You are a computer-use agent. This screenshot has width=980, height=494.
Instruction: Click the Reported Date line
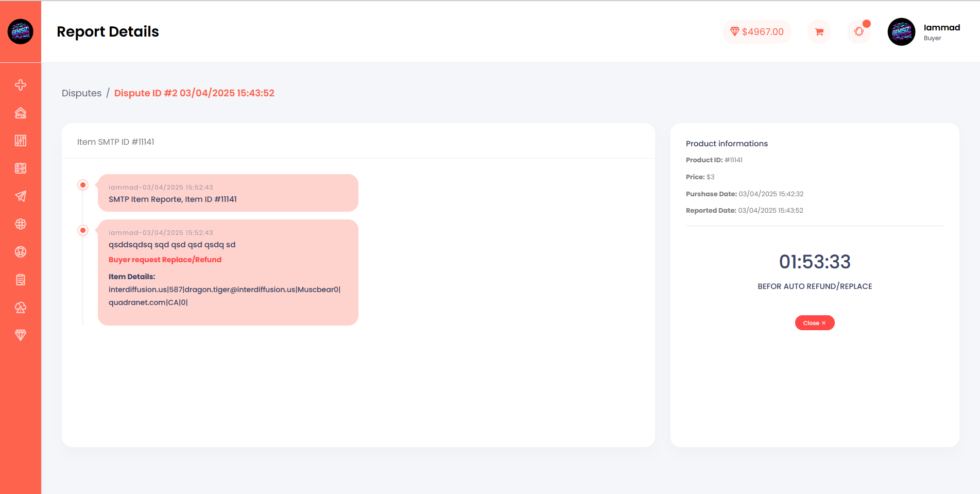pyautogui.click(x=745, y=211)
